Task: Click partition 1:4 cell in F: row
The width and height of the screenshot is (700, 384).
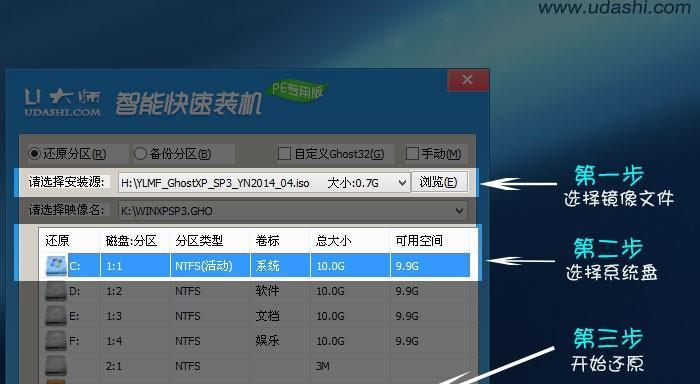Action: 114,341
